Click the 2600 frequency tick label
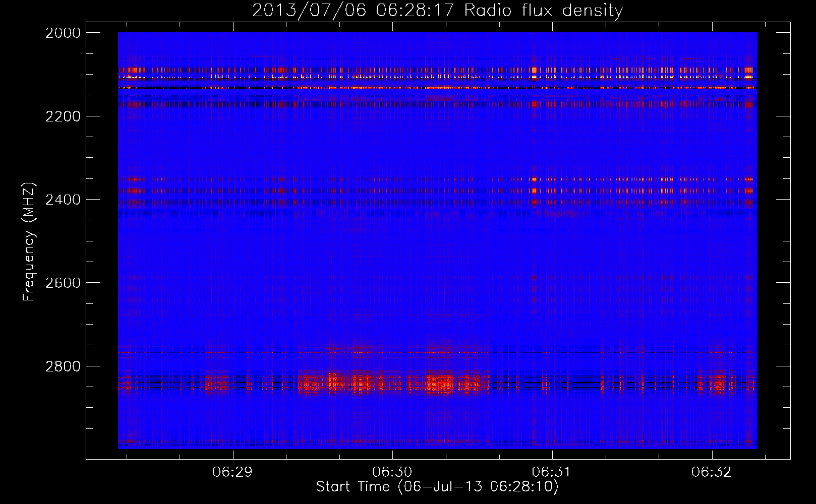 pyautogui.click(x=63, y=283)
